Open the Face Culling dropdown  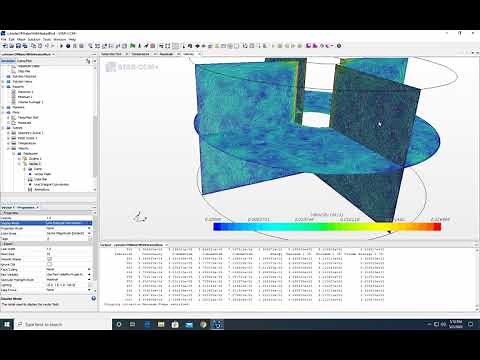pos(89,269)
